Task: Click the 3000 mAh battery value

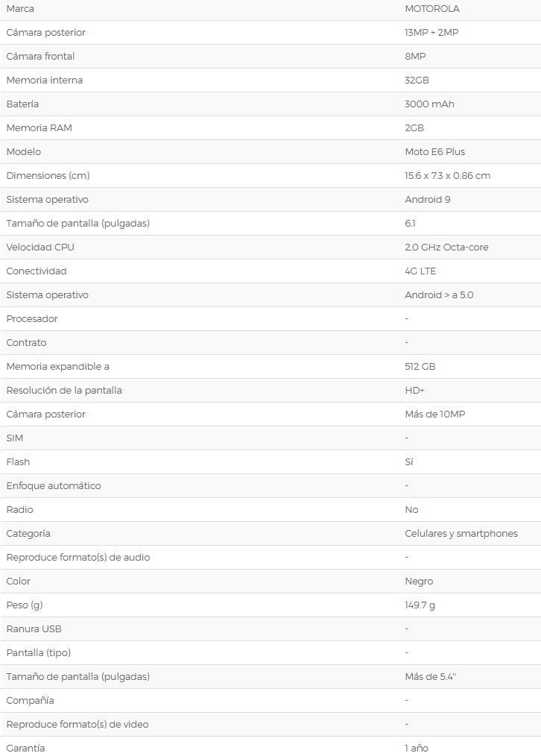Action: 429,104
